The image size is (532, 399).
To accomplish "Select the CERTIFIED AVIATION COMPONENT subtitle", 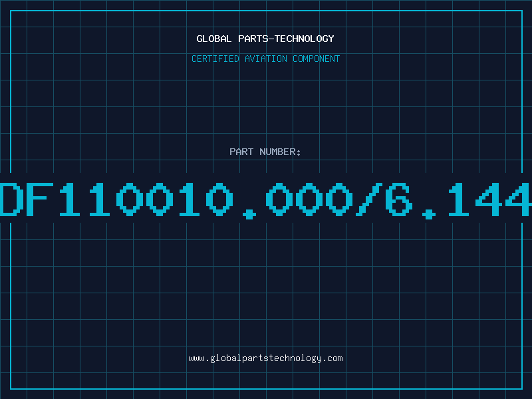I will click(265, 59).
